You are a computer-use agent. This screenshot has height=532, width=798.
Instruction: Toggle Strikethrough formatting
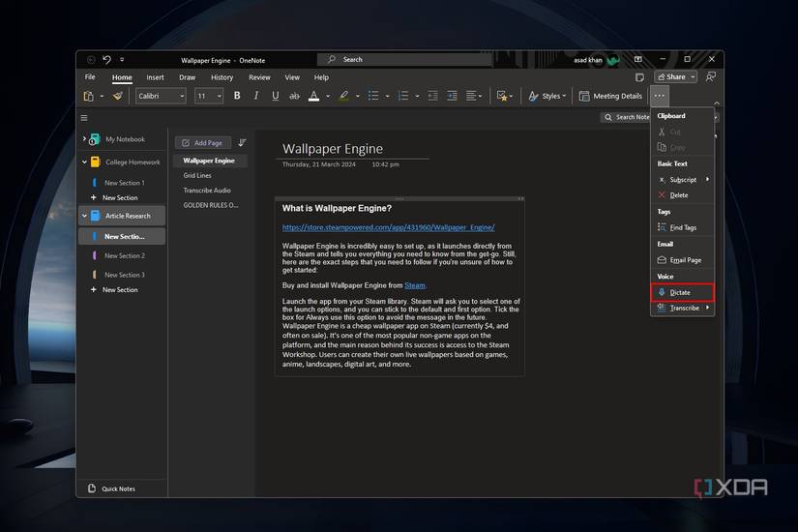(x=294, y=96)
